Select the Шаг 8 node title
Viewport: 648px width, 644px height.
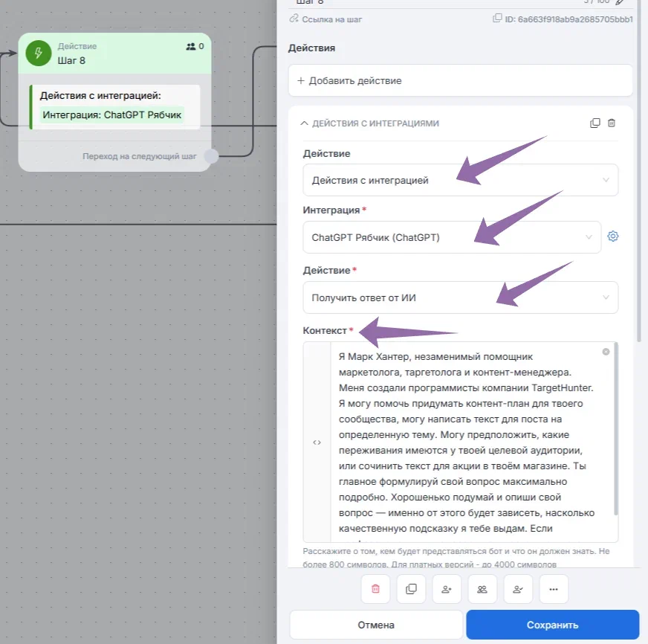coord(71,61)
